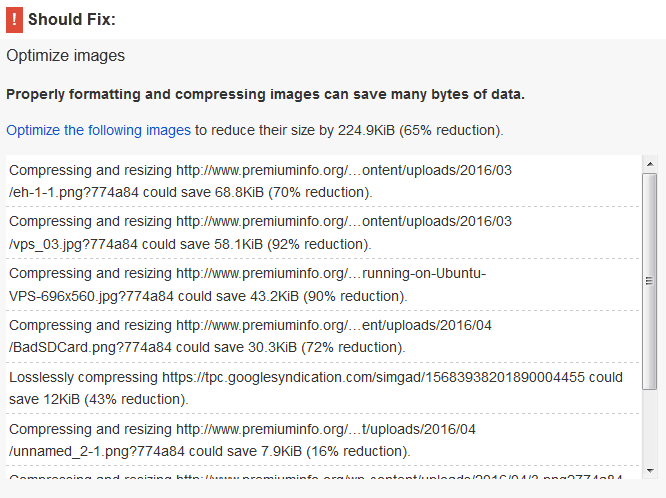Click the scrollbar track below the thumb
Image resolution: width=666 pixels, height=498 pixels.
coord(649,426)
